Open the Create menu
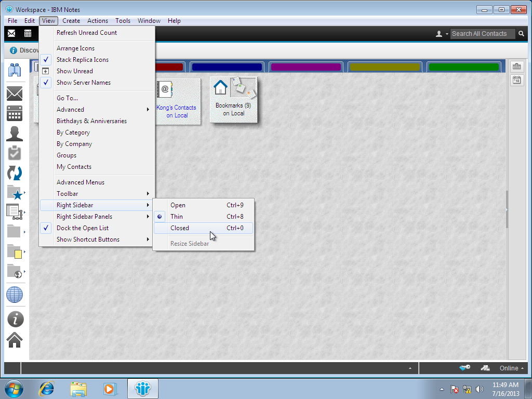532x399 pixels. point(71,21)
